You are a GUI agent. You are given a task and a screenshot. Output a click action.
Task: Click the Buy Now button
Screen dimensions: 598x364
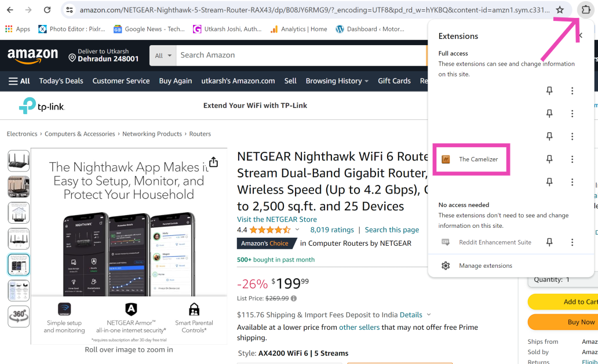[581, 322]
